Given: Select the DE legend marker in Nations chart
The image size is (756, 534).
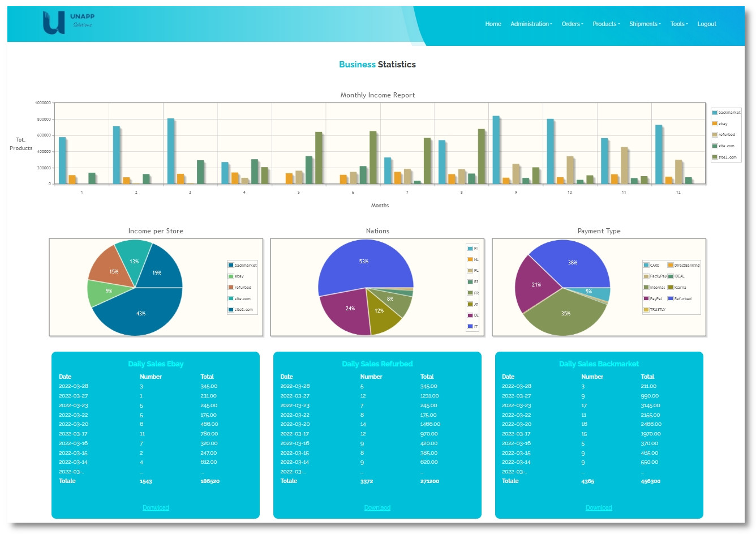Looking at the screenshot, I should coord(470,315).
